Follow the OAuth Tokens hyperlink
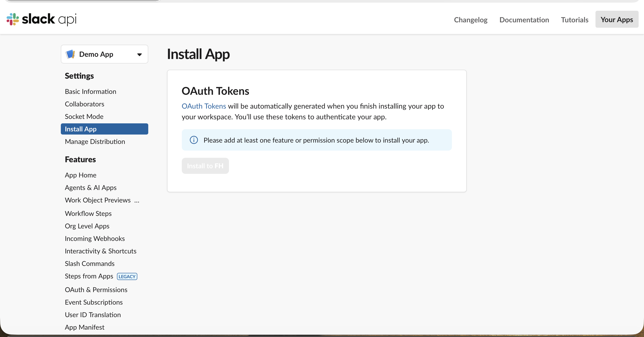644x337 pixels. pos(204,106)
